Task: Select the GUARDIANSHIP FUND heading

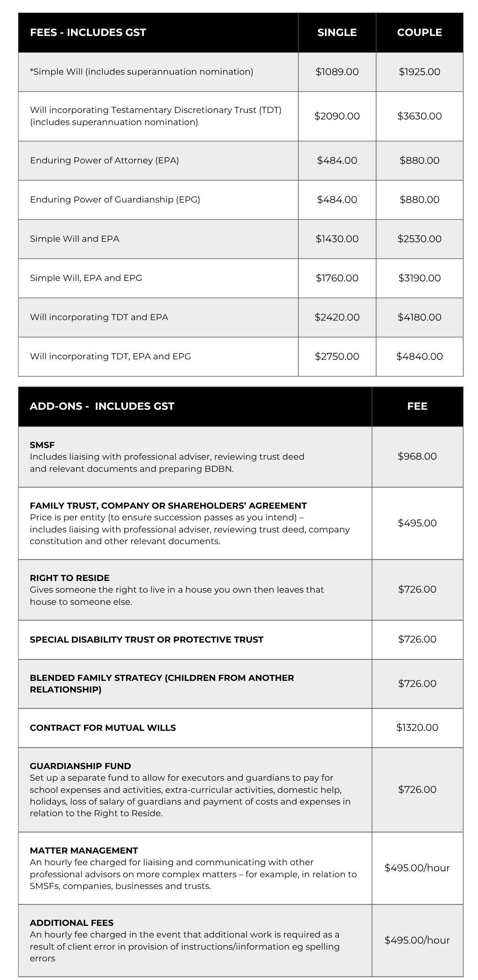Action: 80,766
